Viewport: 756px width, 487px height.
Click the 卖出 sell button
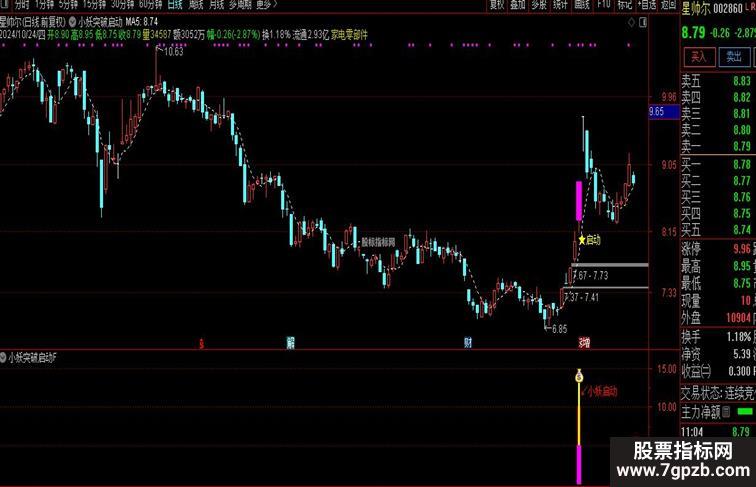[x=734, y=57]
